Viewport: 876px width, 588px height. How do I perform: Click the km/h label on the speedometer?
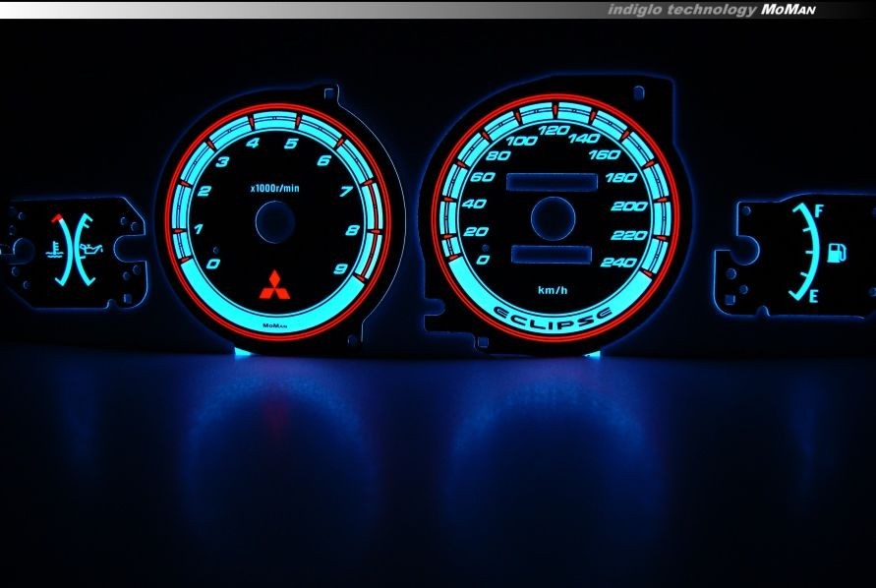552,290
